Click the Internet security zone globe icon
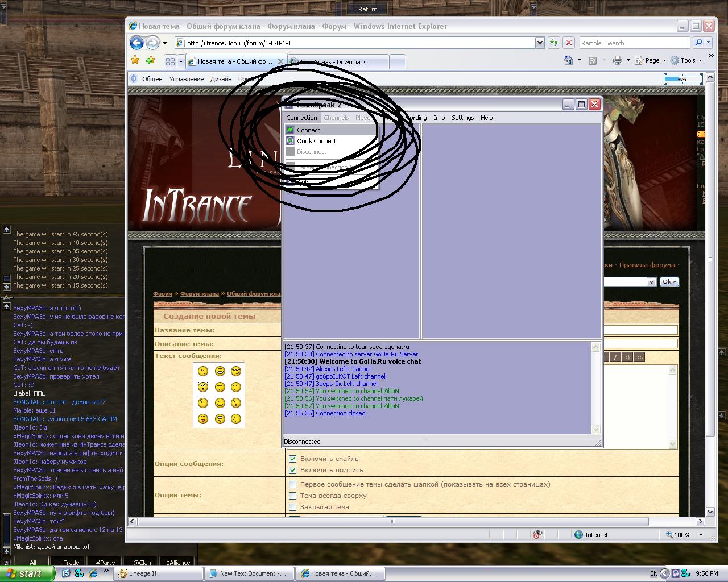728x582 pixels. click(x=578, y=534)
